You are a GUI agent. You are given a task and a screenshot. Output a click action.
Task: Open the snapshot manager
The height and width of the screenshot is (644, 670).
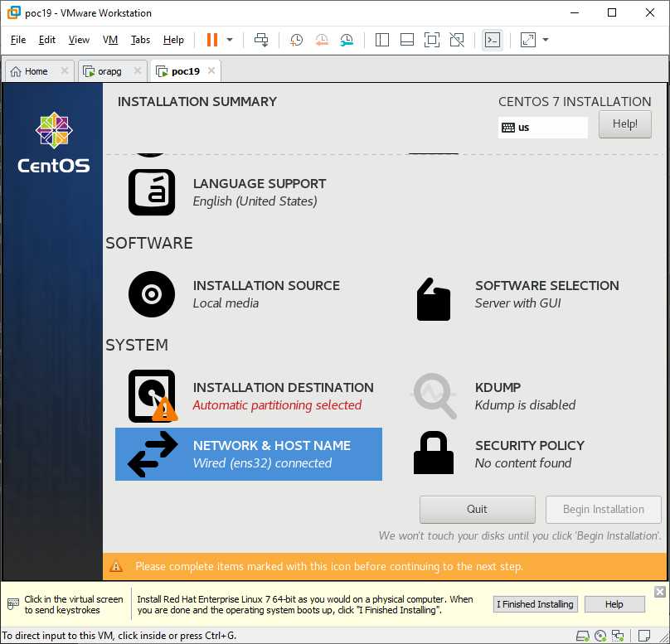pyautogui.click(x=347, y=40)
